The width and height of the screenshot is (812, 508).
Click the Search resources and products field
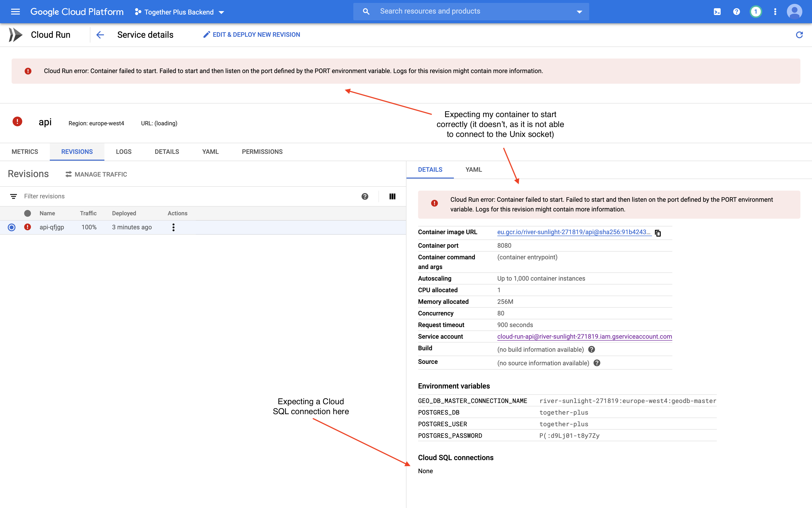471,11
